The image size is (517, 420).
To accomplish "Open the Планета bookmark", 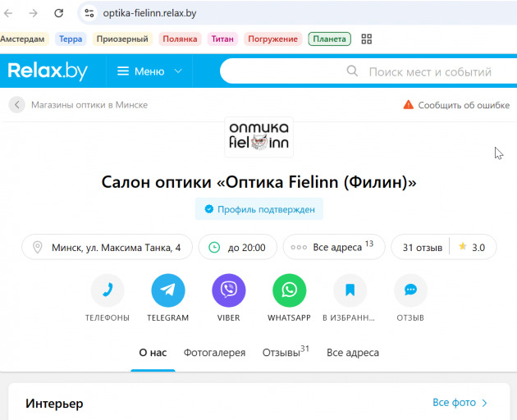I will tap(329, 39).
